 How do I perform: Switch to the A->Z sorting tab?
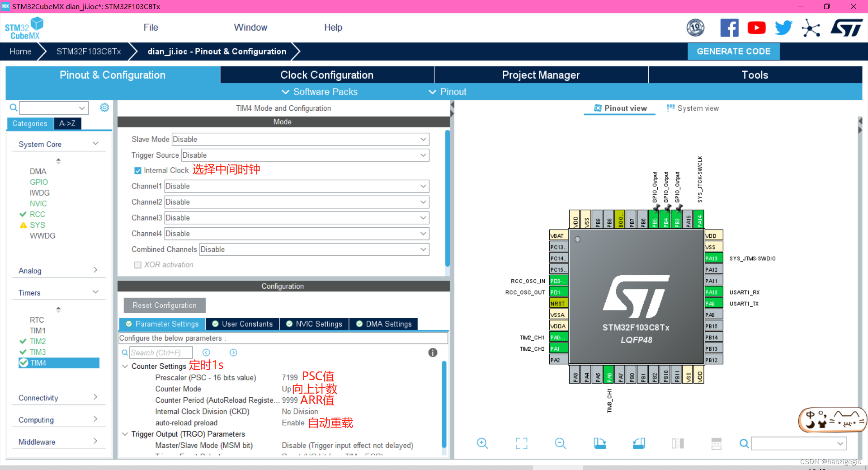coord(67,123)
